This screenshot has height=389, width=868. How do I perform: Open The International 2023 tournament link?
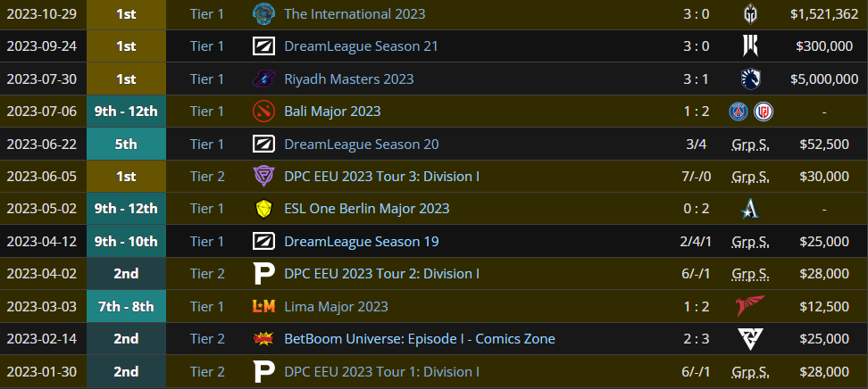355,13
